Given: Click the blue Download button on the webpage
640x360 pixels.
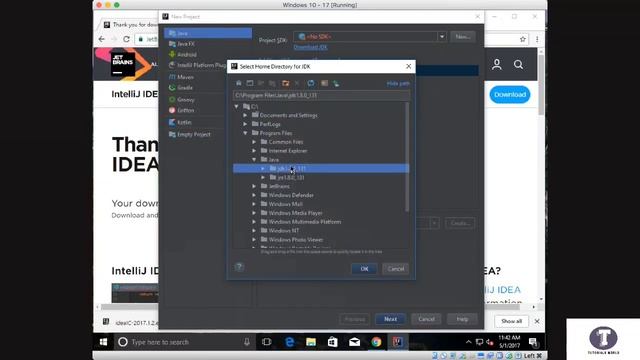Looking at the screenshot, I should click(x=510, y=95).
